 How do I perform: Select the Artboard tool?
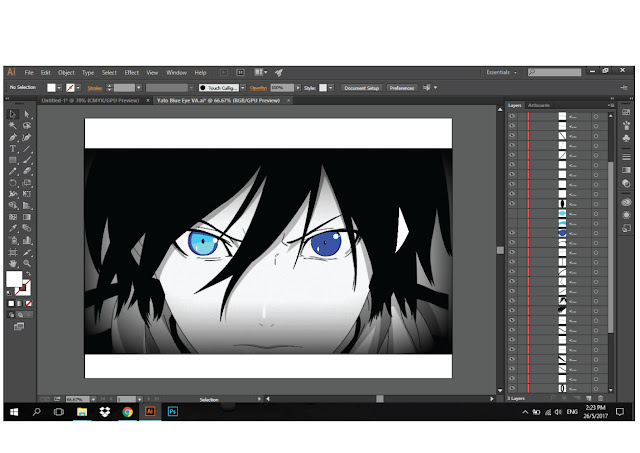pyautogui.click(x=13, y=252)
